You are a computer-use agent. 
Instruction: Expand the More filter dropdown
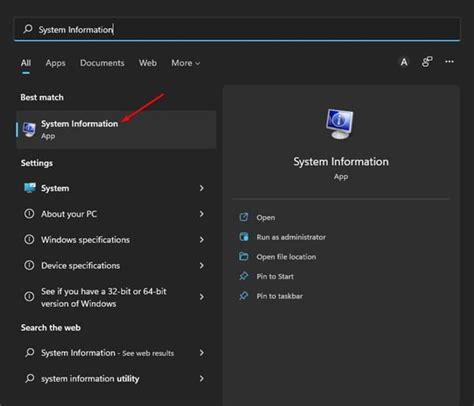(x=186, y=63)
